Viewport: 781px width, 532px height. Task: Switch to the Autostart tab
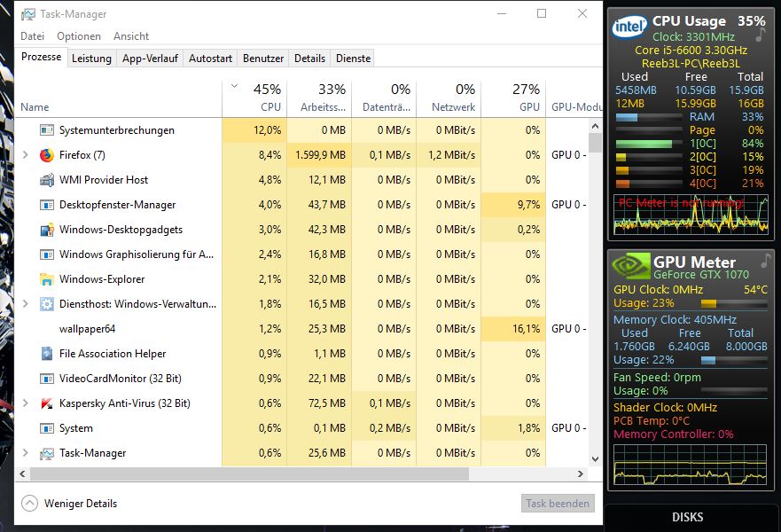click(x=210, y=59)
